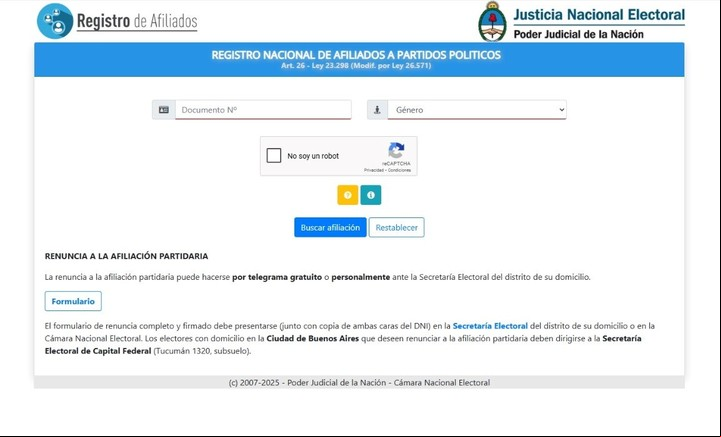Click the "Ciudad de Buenos Aires" bold text
Screen dimensions: 721x437
313,338
